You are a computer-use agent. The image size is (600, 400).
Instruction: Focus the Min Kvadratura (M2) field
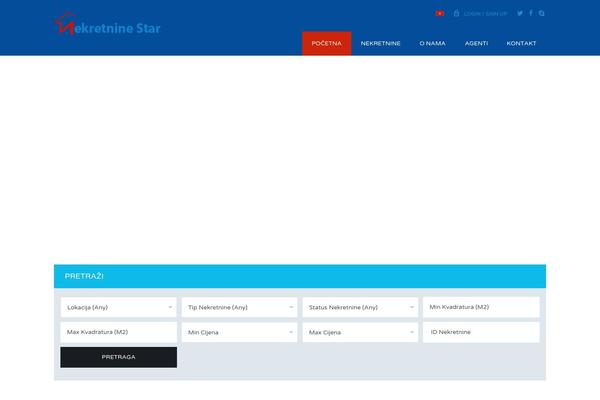481,307
